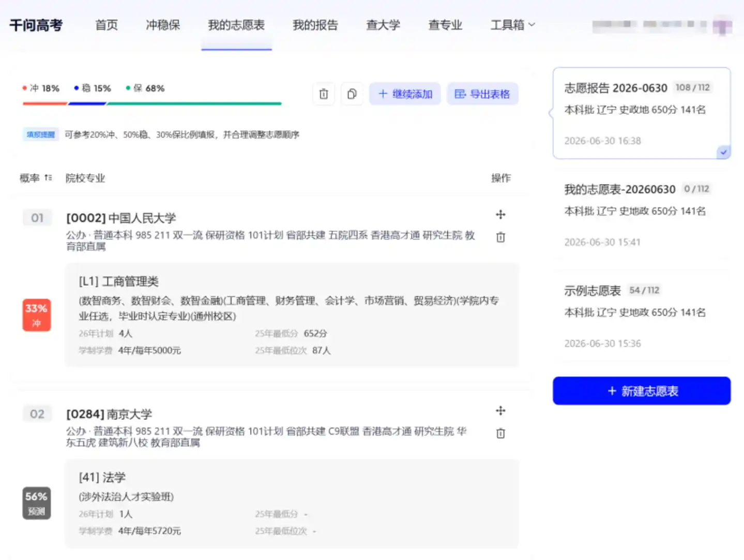Image resolution: width=744 pixels, height=560 pixels.
Task: Click the 继续添加 button
Action: 405,94
